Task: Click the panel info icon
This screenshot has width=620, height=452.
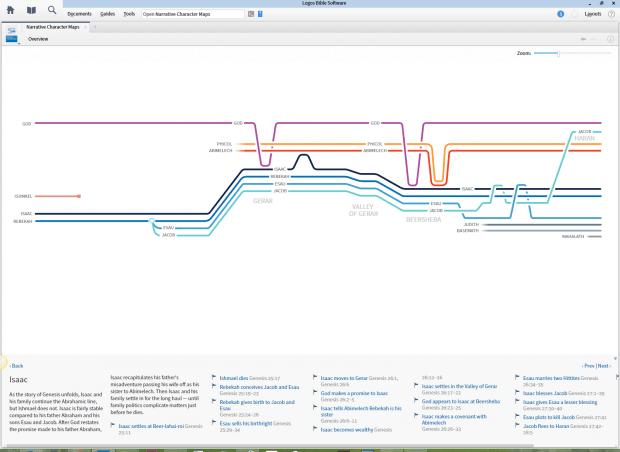Action: coord(610,39)
